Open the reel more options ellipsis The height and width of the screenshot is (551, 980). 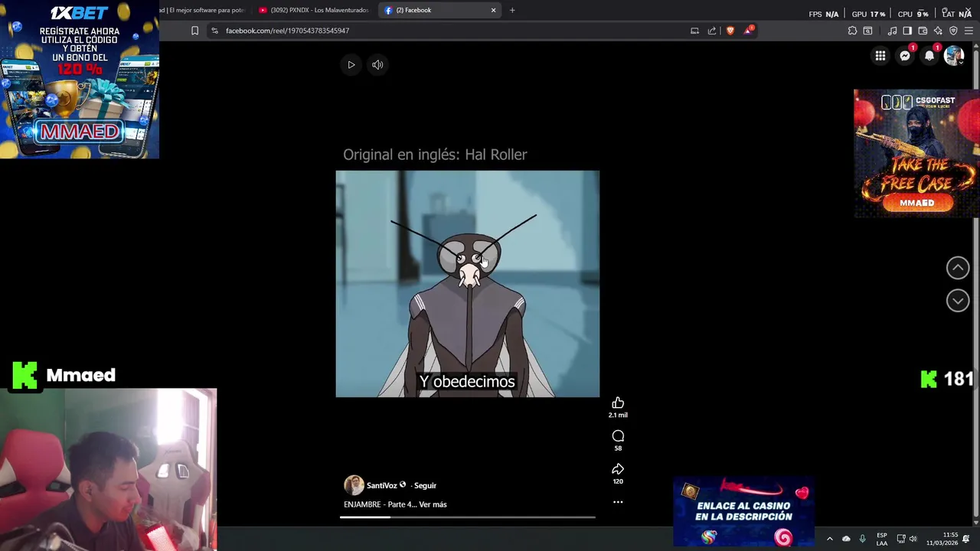pyautogui.click(x=618, y=502)
